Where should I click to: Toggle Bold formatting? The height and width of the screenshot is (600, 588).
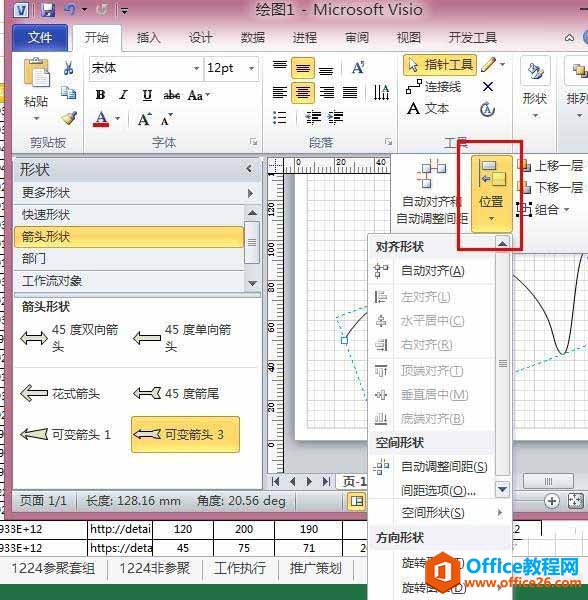tap(101, 95)
